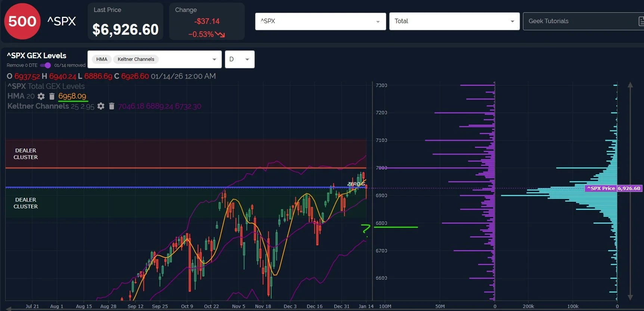
Task: Click the 7000 price axis label
Action: [381, 168]
